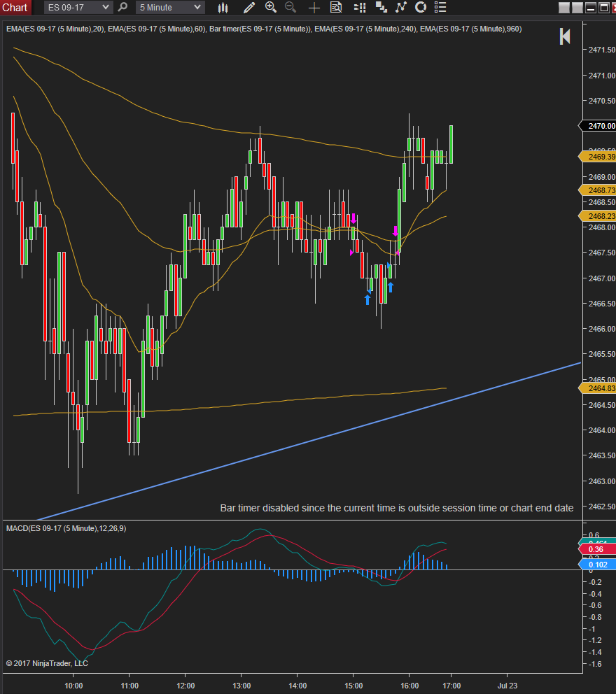Viewport: 616px width, 694px height.
Task: Click the second gray window layout button
Action: click(577, 8)
